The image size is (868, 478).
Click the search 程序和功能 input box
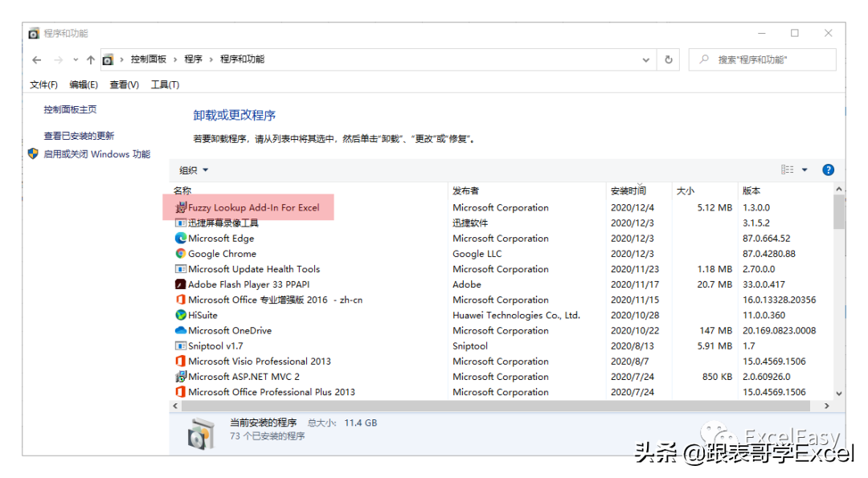pyautogui.click(x=762, y=59)
